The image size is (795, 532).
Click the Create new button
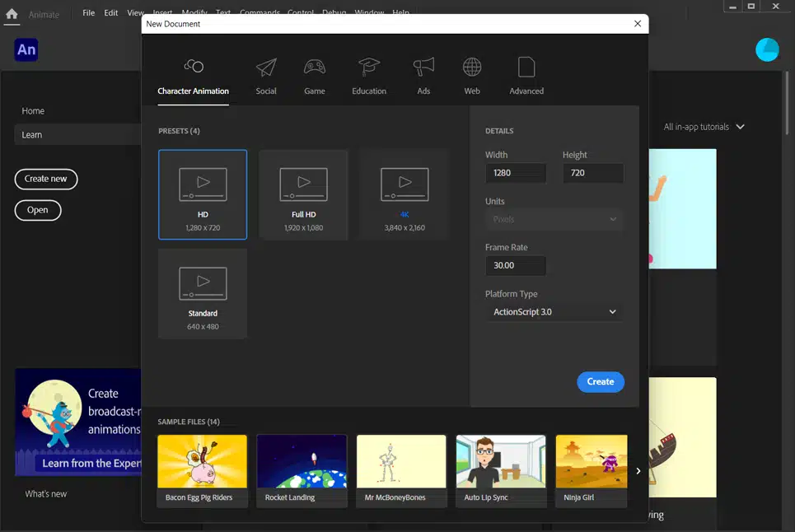pos(45,179)
